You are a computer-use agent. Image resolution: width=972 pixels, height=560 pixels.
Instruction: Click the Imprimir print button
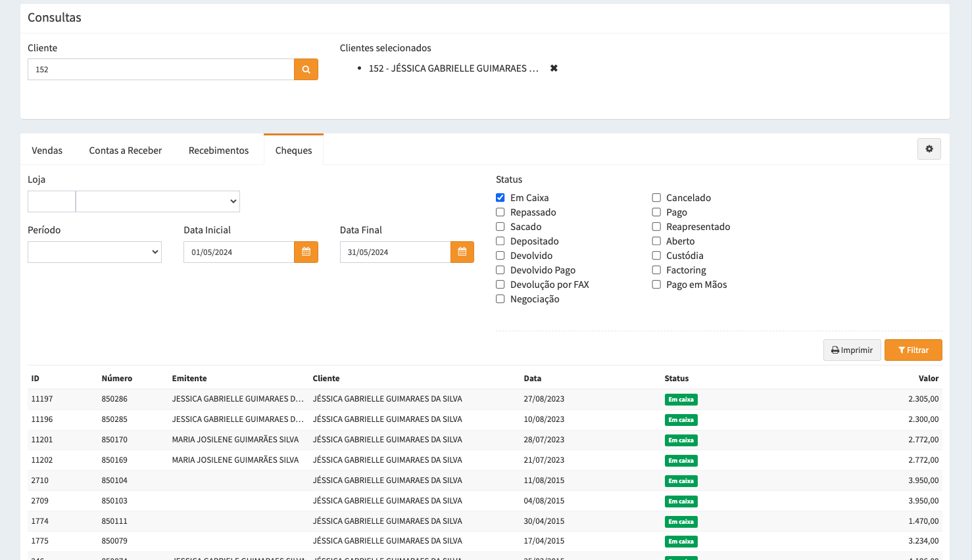852,350
